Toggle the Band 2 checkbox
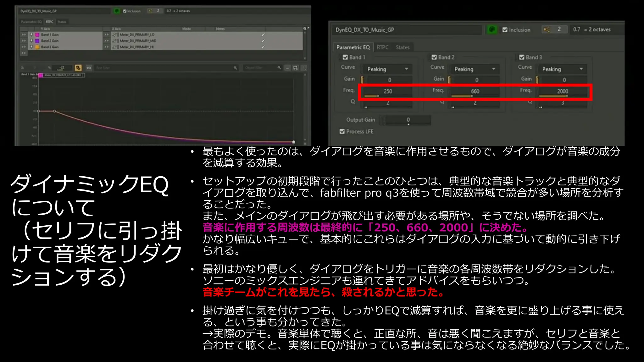This screenshot has width=644, height=362. (434, 57)
